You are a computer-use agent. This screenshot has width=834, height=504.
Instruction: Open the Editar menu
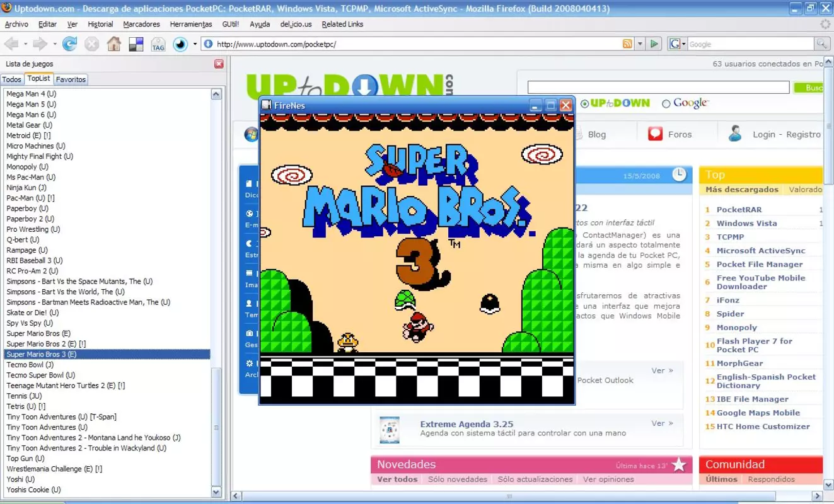(x=47, y=24)
